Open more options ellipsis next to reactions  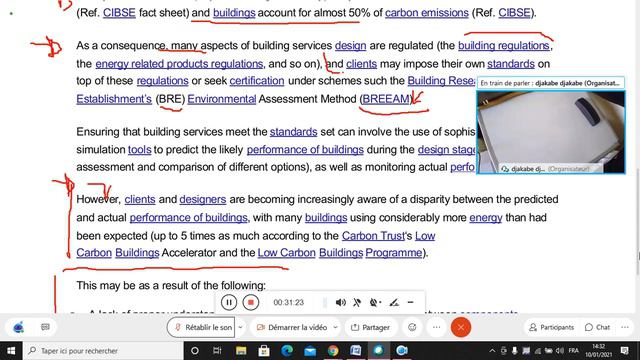pyautogui.click(x=436, y=327)
